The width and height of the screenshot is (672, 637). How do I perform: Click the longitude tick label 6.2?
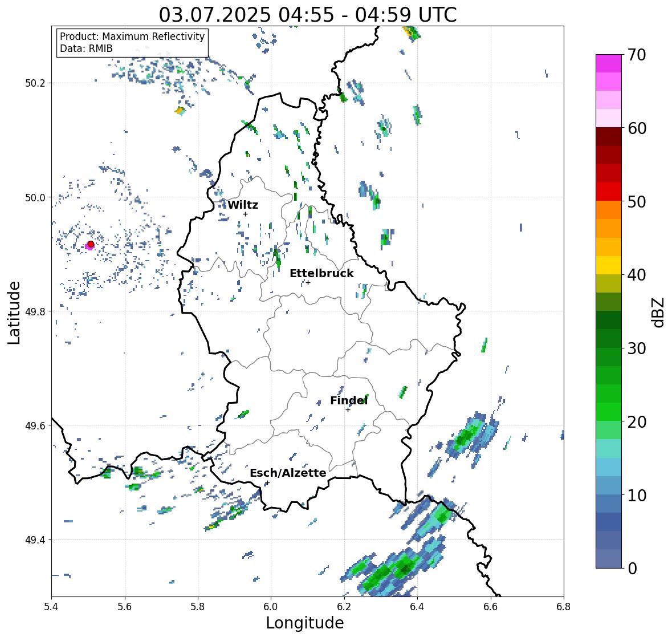click(x=344, y=606)
